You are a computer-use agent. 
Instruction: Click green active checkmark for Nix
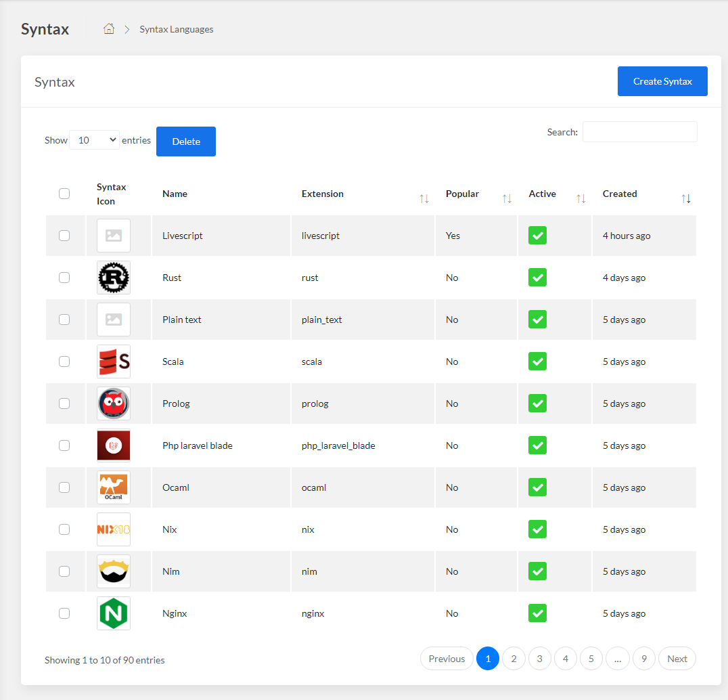tap(538, 529)
